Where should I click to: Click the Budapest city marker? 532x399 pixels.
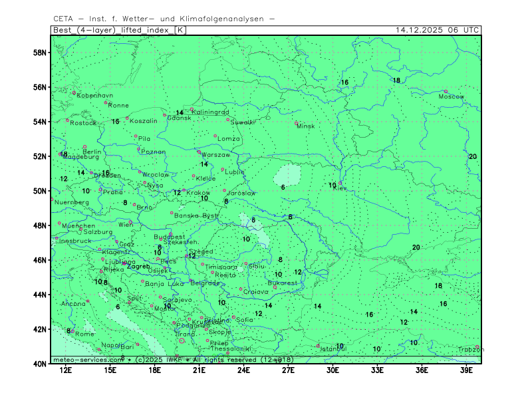pyautogui.click(x=170, y=234)
